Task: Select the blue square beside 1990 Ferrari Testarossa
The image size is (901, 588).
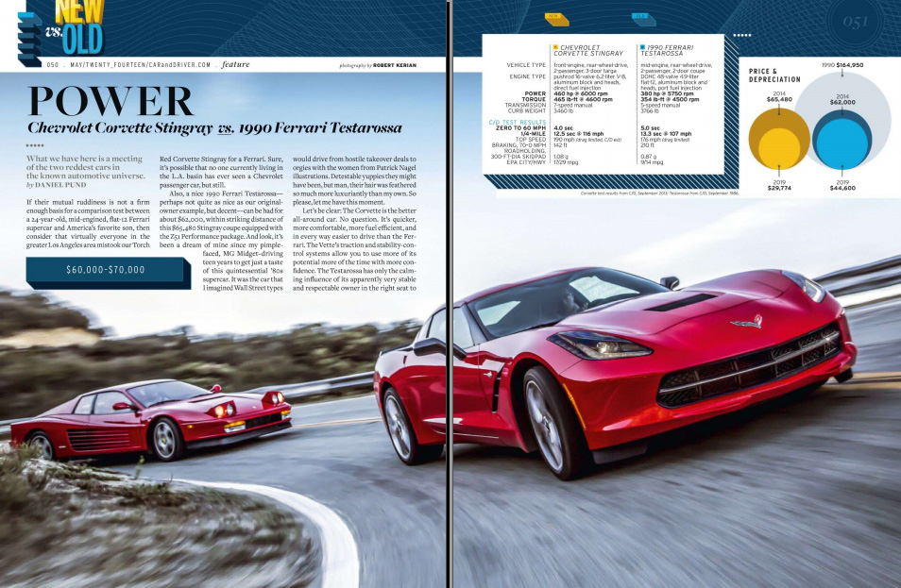Action: pos(642,47)
